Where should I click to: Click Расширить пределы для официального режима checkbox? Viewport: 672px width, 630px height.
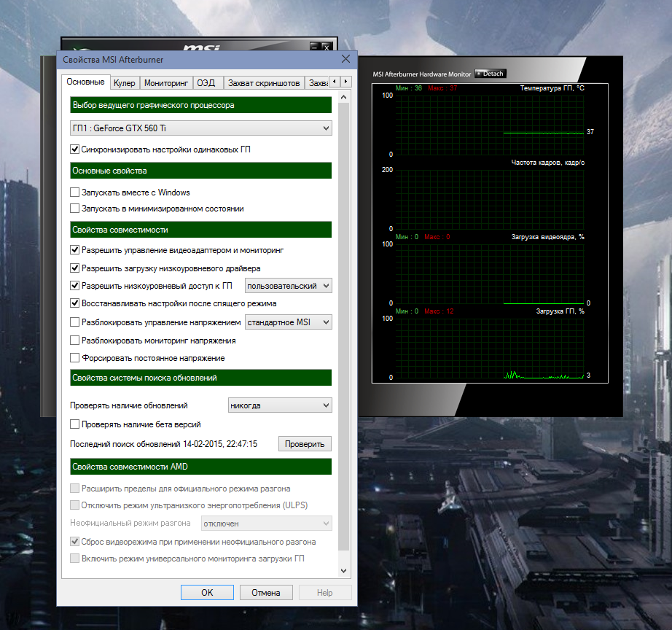click(74, 489)
